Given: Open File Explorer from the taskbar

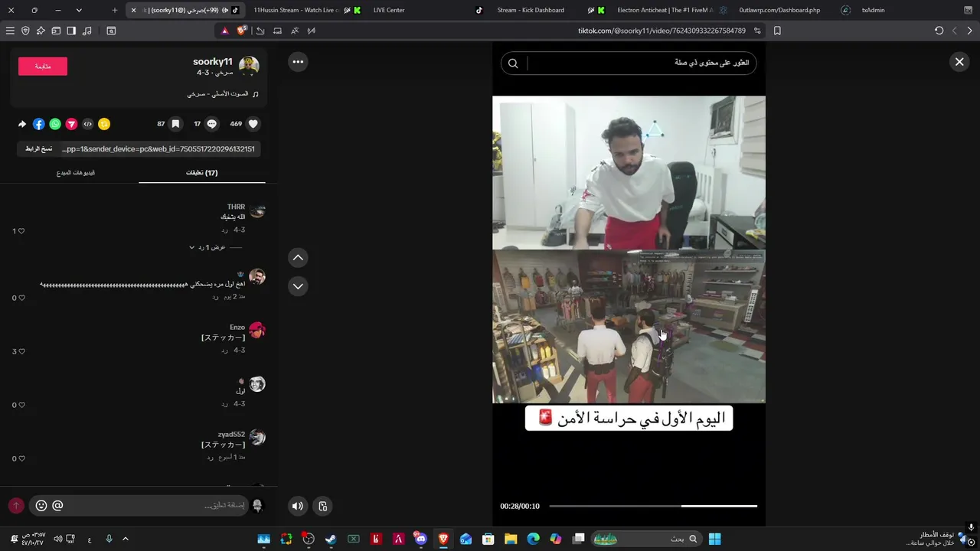Looking at the screenshot, I should click(511, 539).
